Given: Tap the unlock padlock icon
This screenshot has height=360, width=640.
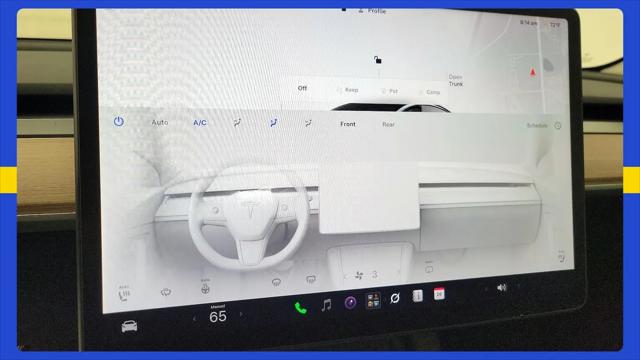Looking at the screenshot, I should 378,60.
